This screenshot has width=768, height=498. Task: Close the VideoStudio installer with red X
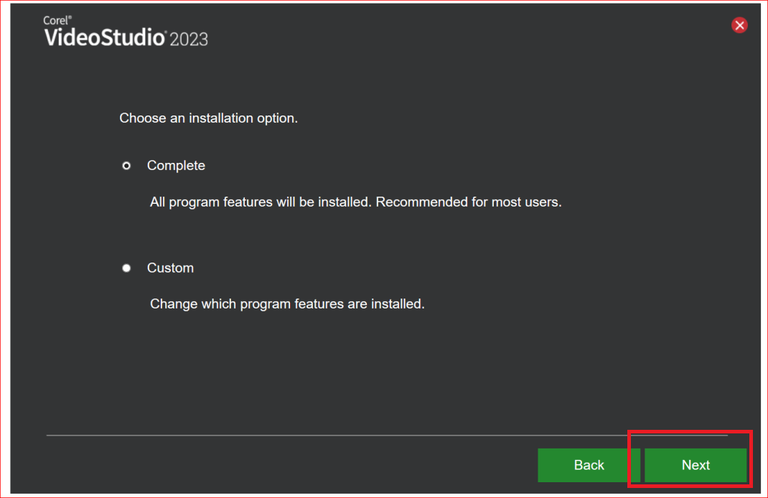[740, 25]
